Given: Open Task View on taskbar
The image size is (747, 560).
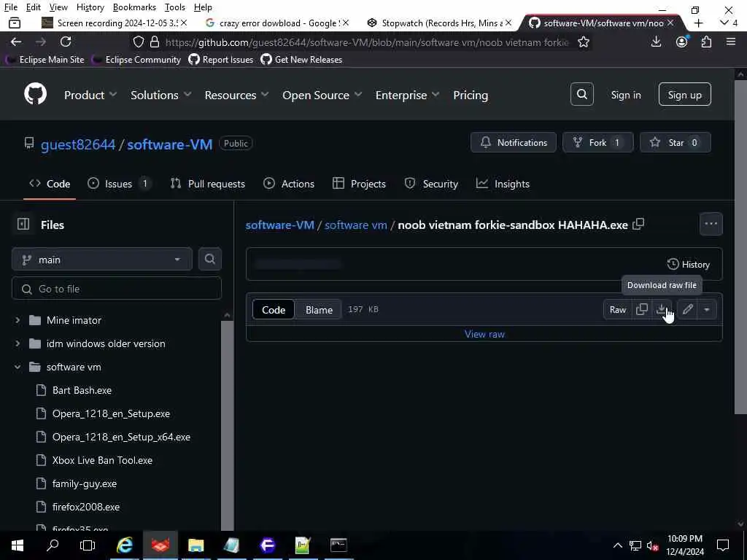Looking at the screenshot, I should pyautogui.click(x=88, y=545).
